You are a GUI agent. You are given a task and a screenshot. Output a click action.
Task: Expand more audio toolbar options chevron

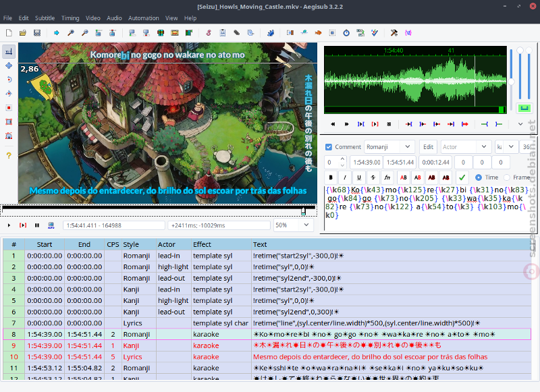click(520, 124)
